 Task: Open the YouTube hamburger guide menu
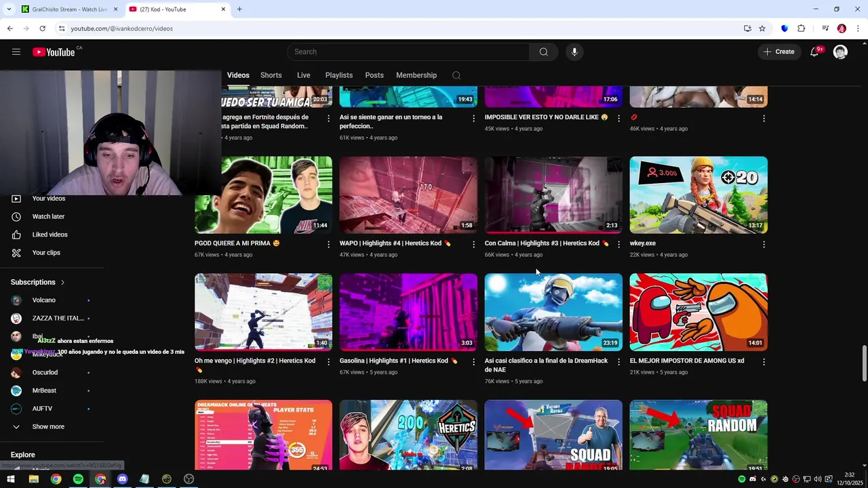click(16, 52)
